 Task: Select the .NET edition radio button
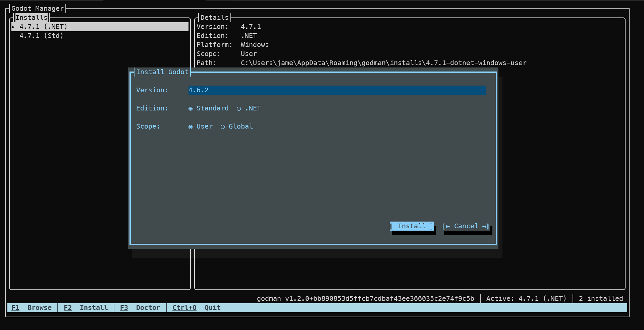click(249, 108)
